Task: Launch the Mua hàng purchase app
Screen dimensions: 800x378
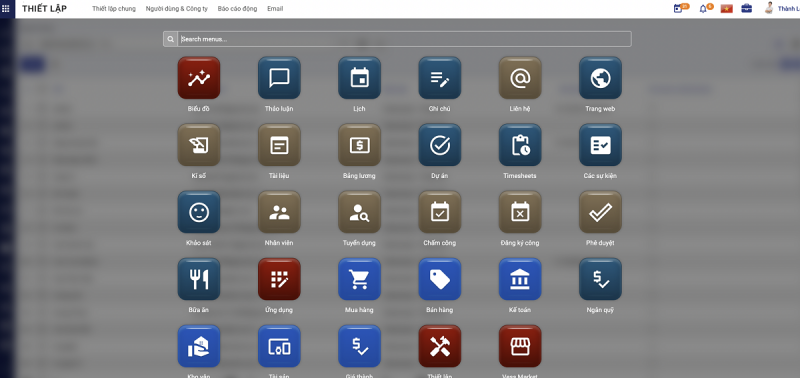Action: coord(359,279)
